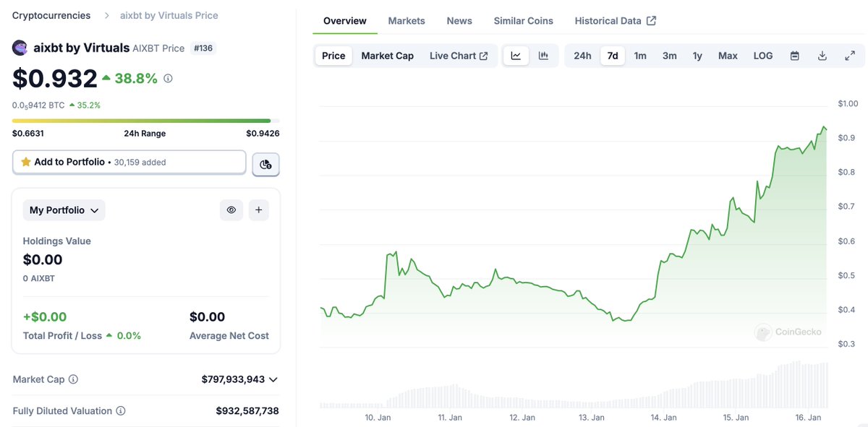Screen dimensions: 868x427
Task: Expand chart to fullscreen
Action: tap(850, 56)
